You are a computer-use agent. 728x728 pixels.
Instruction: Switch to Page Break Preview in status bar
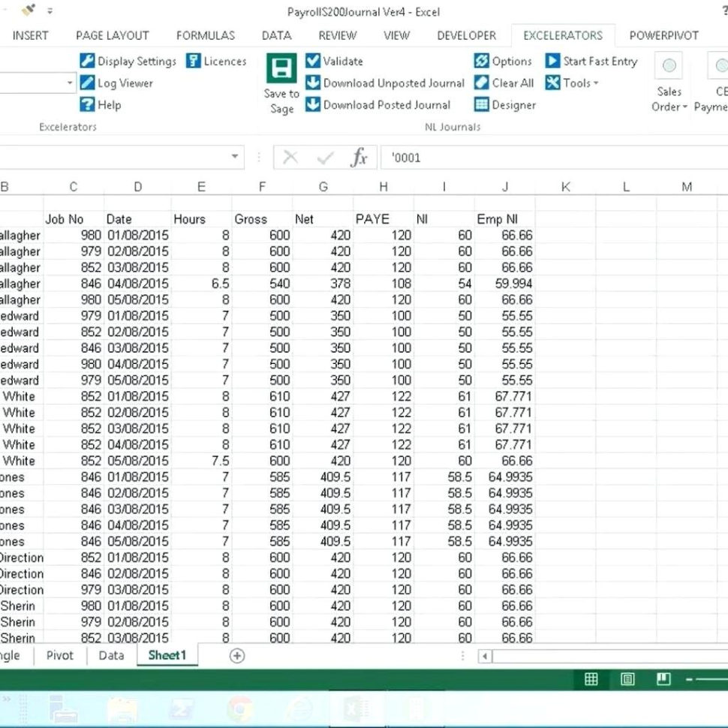(663, 679)
